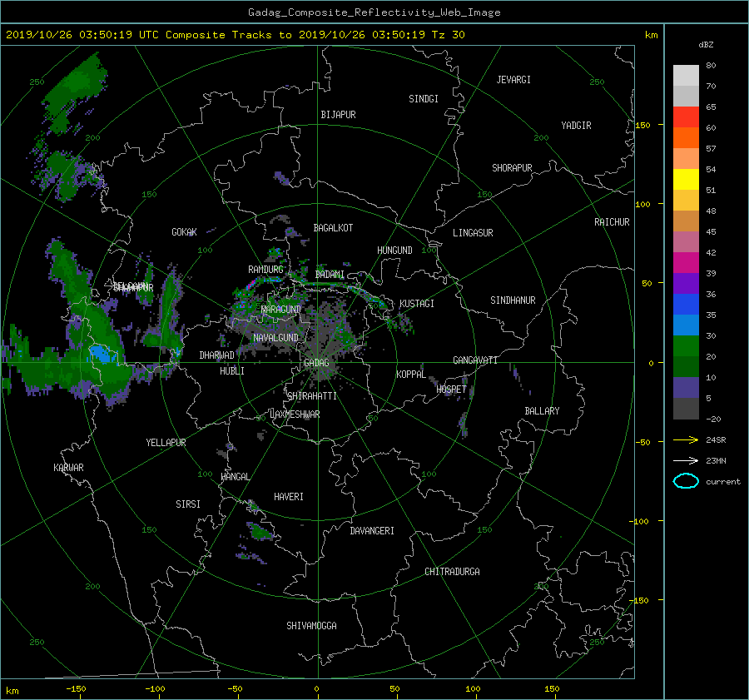Click the green 30 dBZ color swatch
Screen dimensions: 749x700
click(x=686, y=346)
